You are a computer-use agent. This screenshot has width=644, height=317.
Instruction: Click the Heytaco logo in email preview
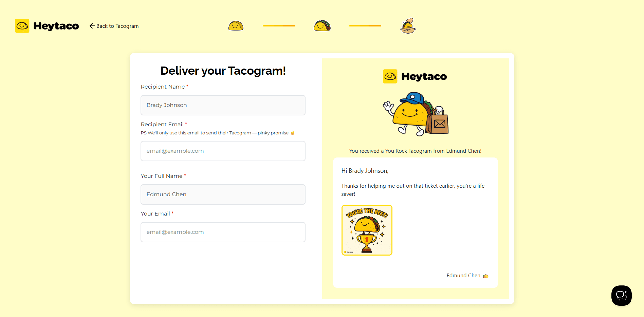point(415,76)
